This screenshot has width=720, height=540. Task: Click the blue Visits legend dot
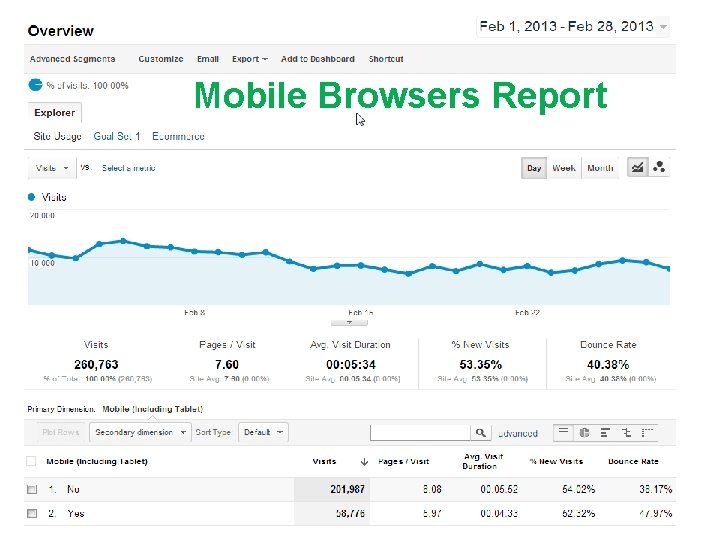pyautogui.click(x=31, y=197)
